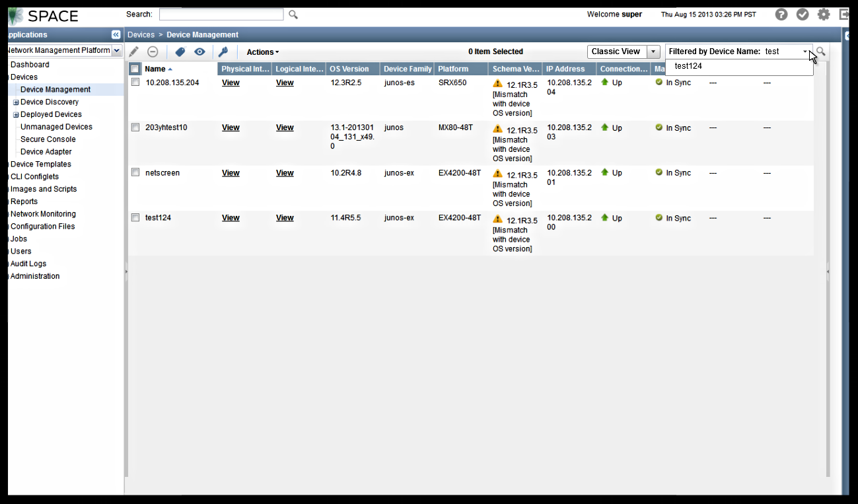Open Dashboard in the sidebar
Viewport: 858px width, 504px height.
click(30, 65)
